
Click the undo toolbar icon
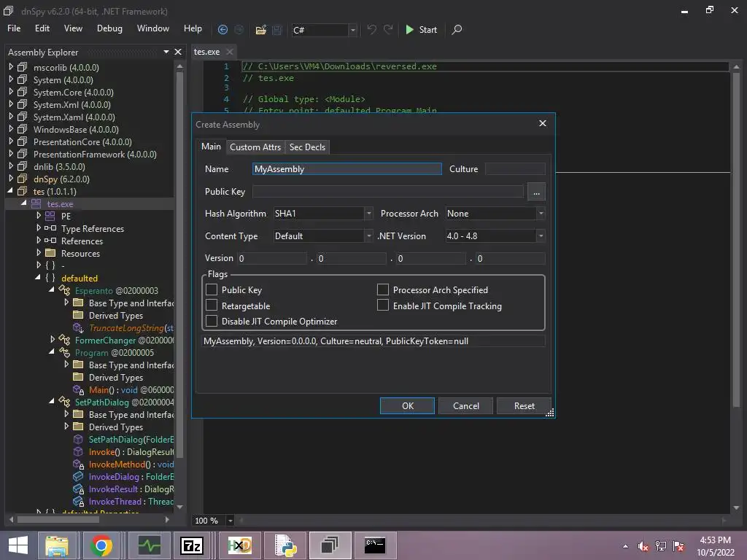click(371, 29)
